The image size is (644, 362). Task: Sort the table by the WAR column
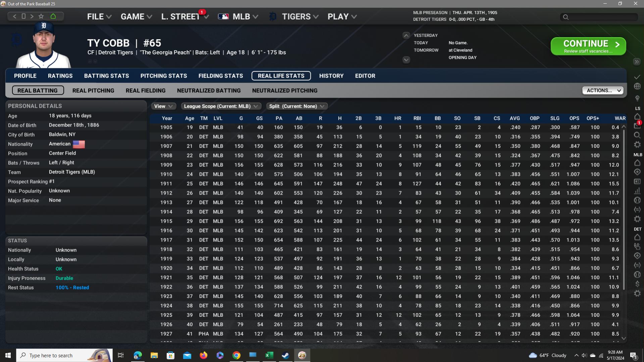tap(620, 118)
